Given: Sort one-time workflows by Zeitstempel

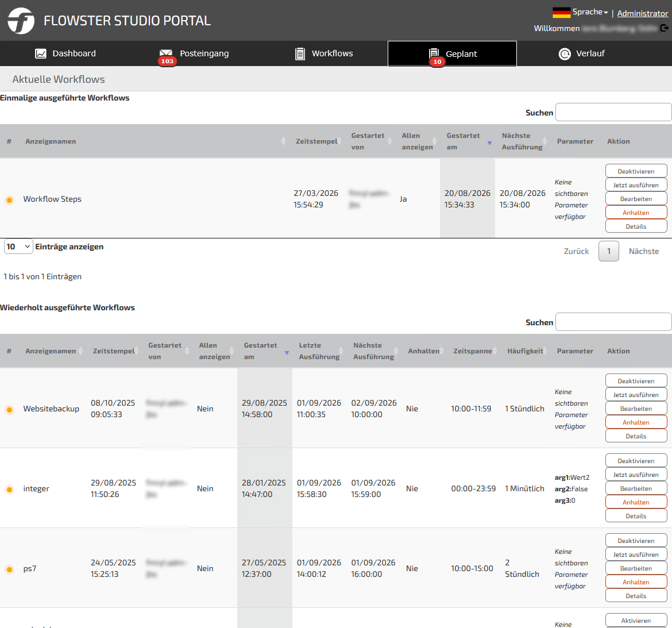Looking at the screenshot, I should coord(316,141).
